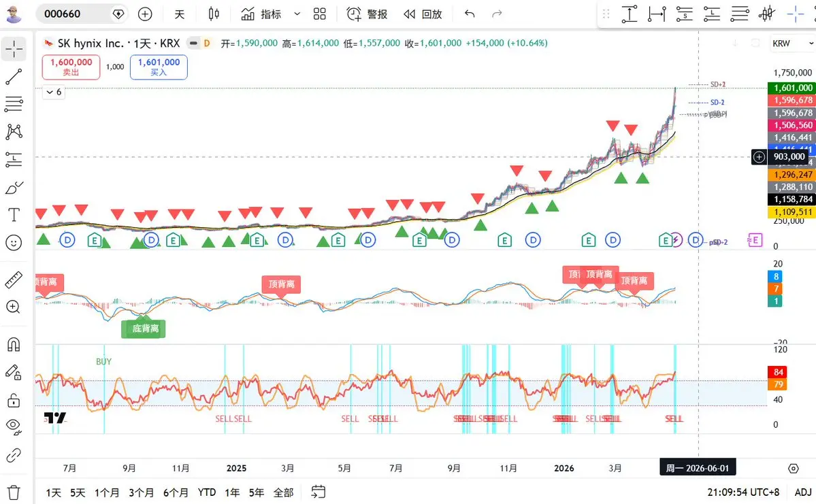Viewport: 816px width, 504px height.
Task: Toggle ADJ adjusted price data
Action: coord(802,492)
